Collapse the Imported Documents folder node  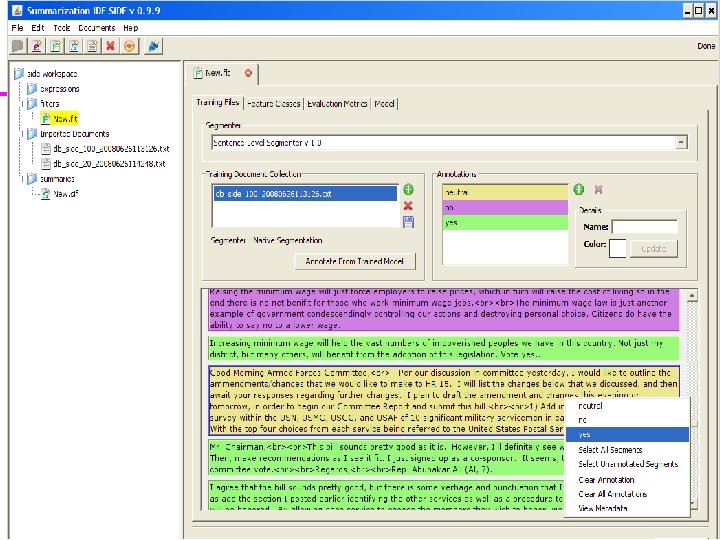[22, 134]
